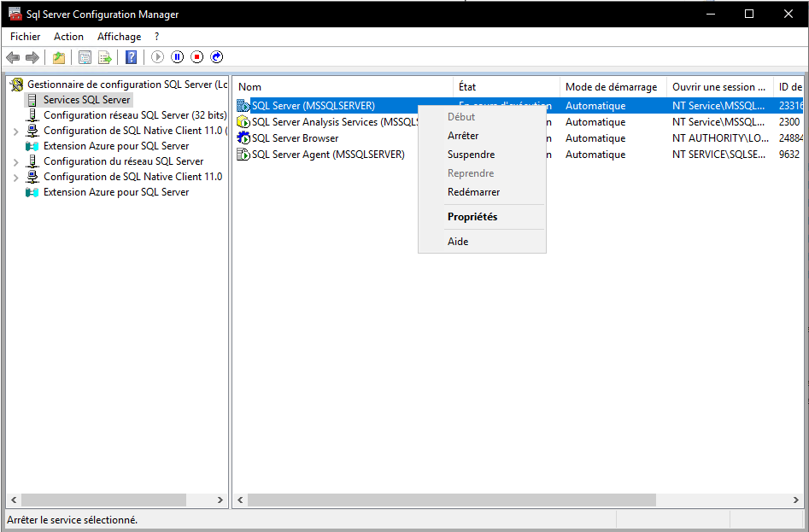
Task: Click the left arrow of the services list scrollbar
Action: point(240,500)
